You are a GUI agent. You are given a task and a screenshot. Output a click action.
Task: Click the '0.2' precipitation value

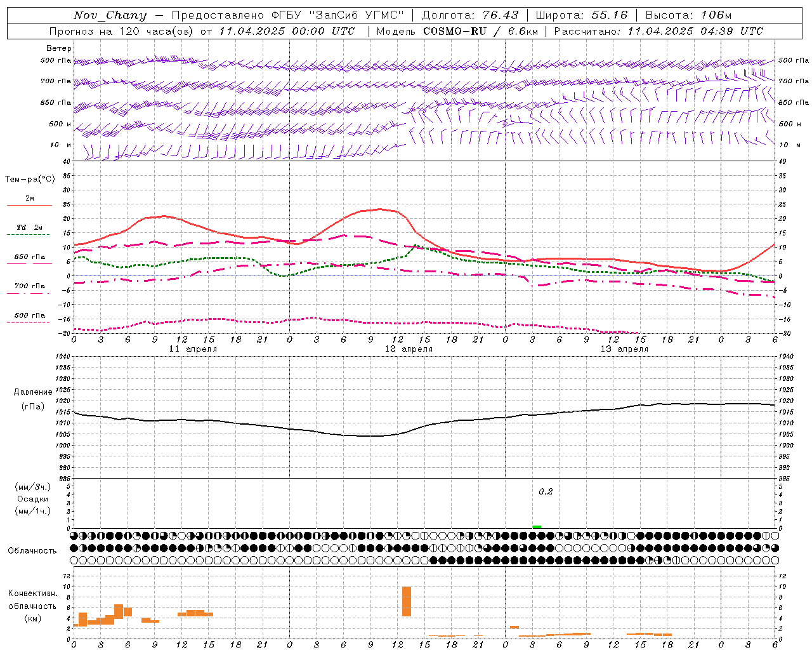coord(546,492)
